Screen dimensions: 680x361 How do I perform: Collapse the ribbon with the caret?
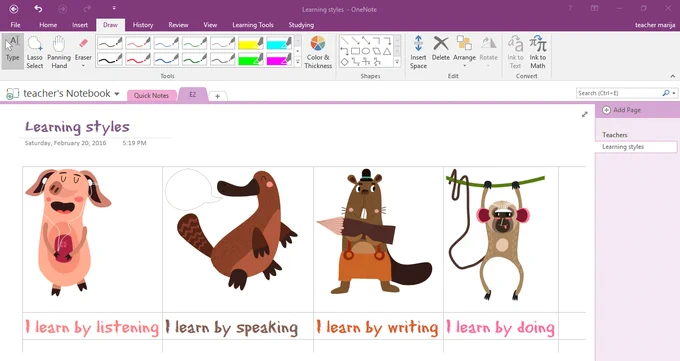pos(673,76)
